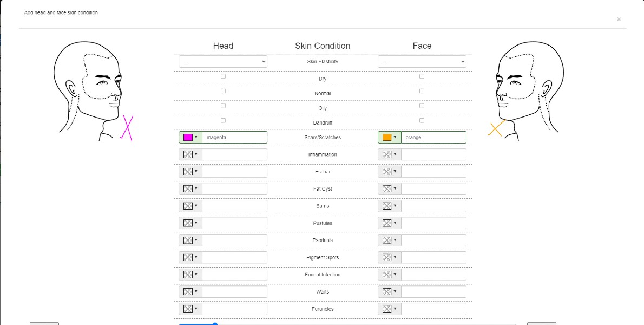The height and width of the screenshot is (325, 644).
Task: Click the Face Fungal Infection color text field
Action: point(433,275)
